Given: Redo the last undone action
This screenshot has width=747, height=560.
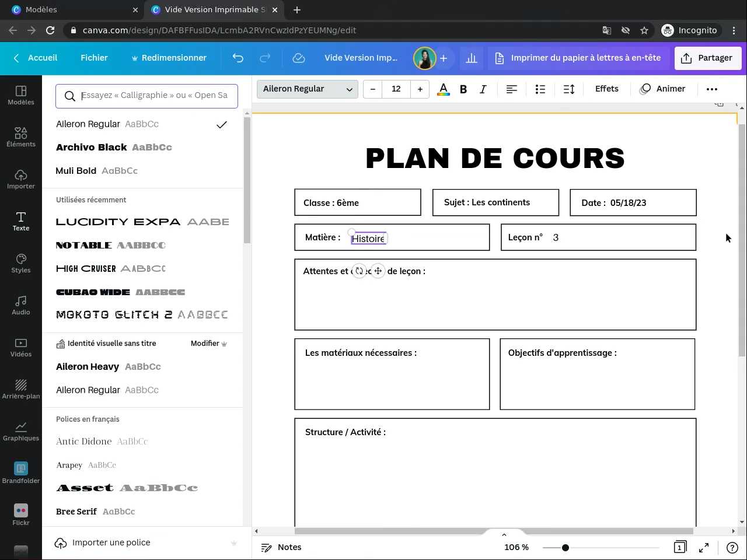Looking at the screenshot, I should [x=265, y=58].
